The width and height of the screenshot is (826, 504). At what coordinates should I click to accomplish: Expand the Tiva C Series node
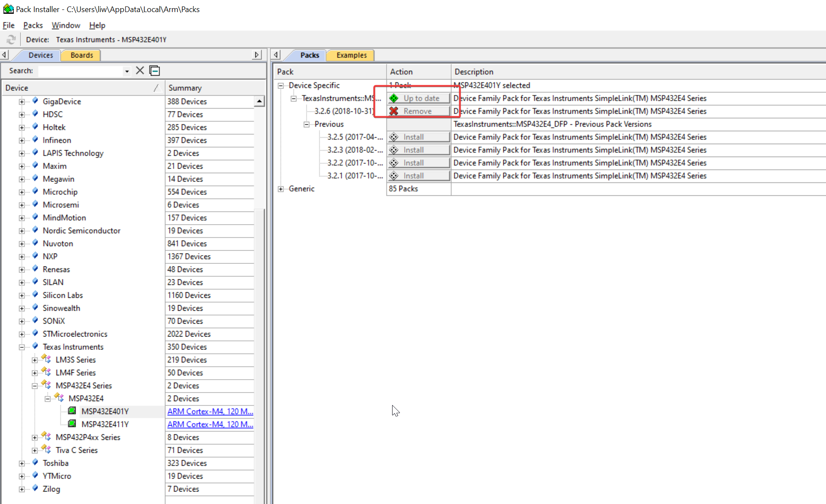click(x=34, y=450)
